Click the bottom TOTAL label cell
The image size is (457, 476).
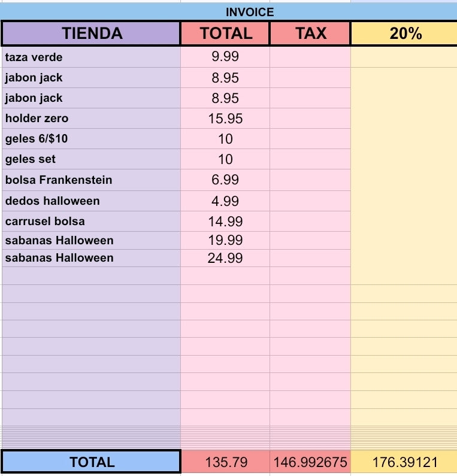(x=91, y=462)
